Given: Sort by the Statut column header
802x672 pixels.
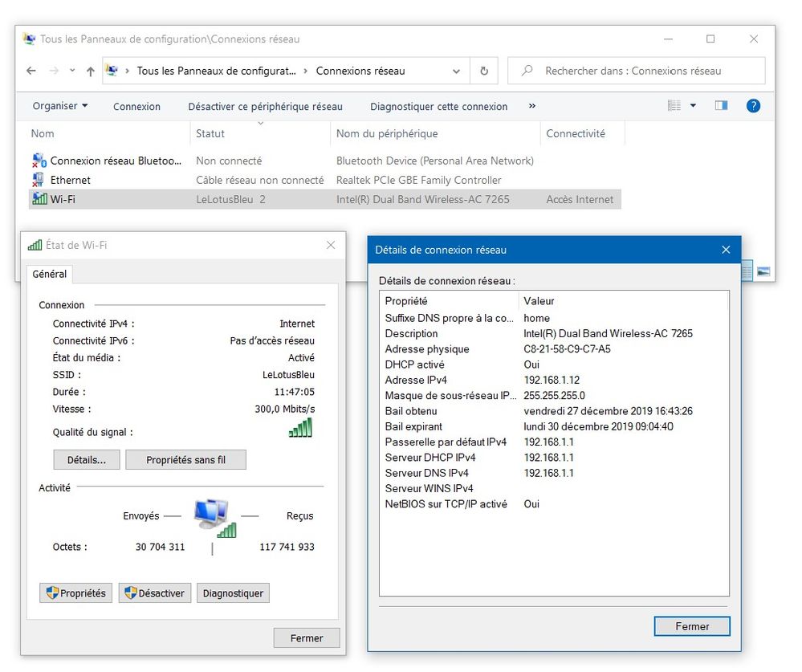Looking at the screenshot, I should pyautogui.click(x=210, y=133).
